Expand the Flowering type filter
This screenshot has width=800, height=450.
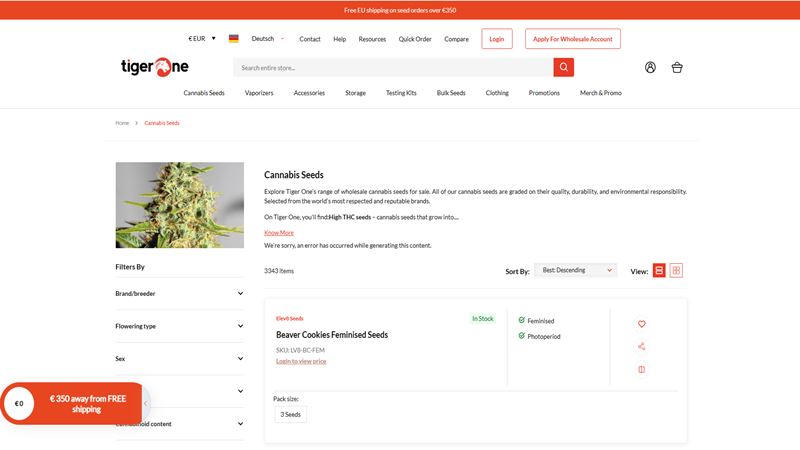coord(180,326)
